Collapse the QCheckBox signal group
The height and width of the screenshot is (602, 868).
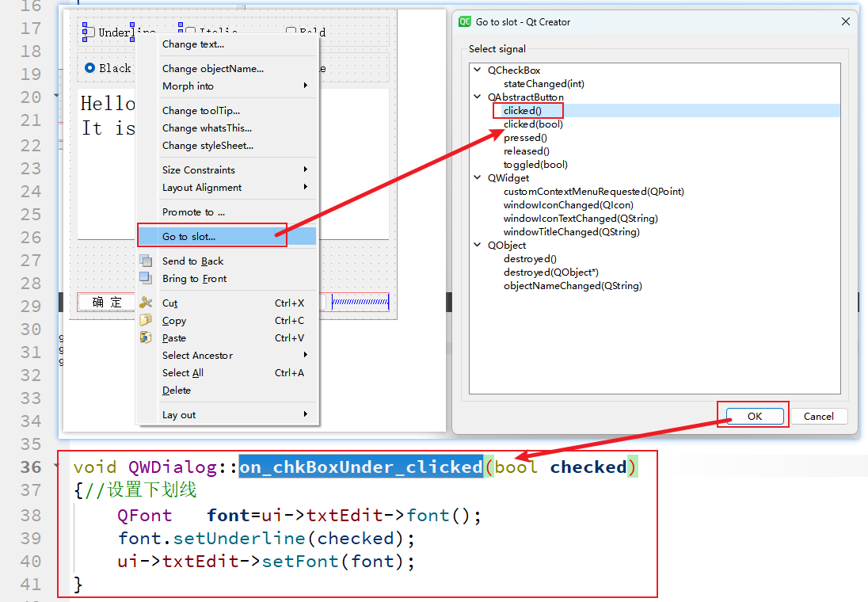click(x=478, y=70)
